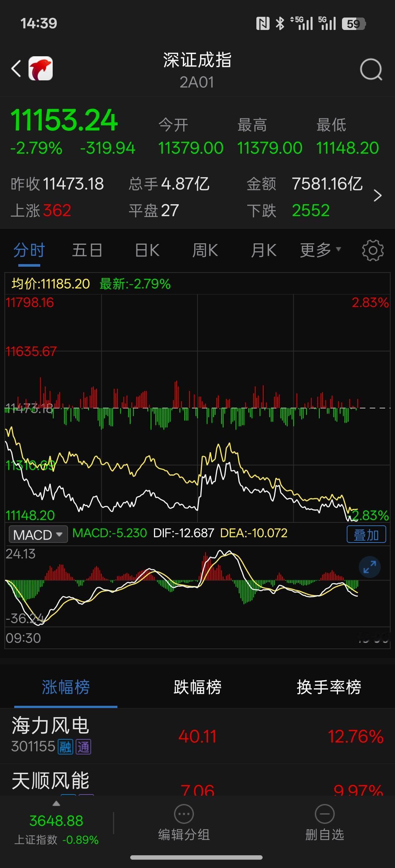
Task: Tap the battery level indicator
Action: click(354, 24)
